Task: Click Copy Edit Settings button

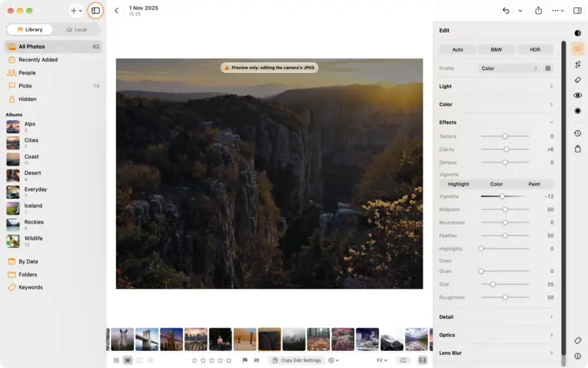Action: (x=297, y=361)
